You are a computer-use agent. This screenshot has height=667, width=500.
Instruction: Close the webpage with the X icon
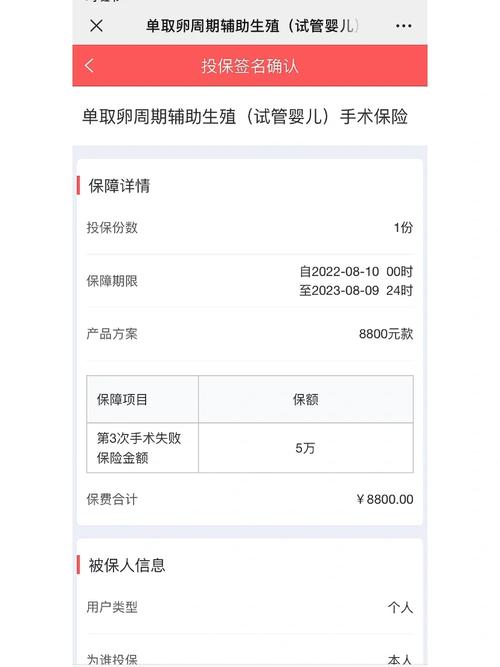(x=97, y=26)
